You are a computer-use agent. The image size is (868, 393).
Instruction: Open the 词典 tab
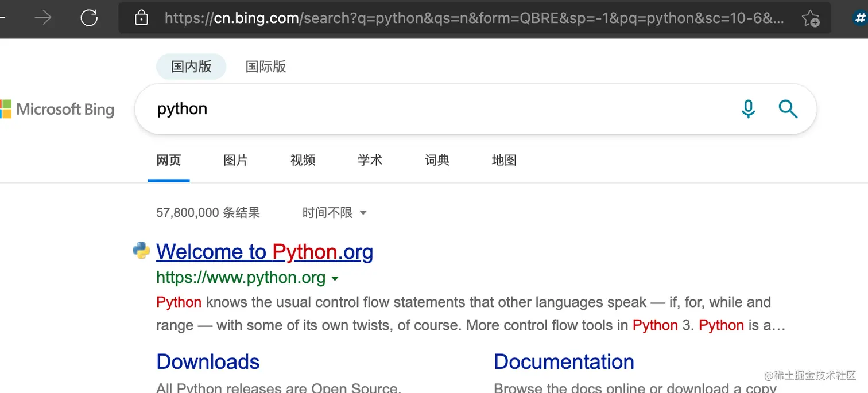pyautogui.click(x=437, y=160)
